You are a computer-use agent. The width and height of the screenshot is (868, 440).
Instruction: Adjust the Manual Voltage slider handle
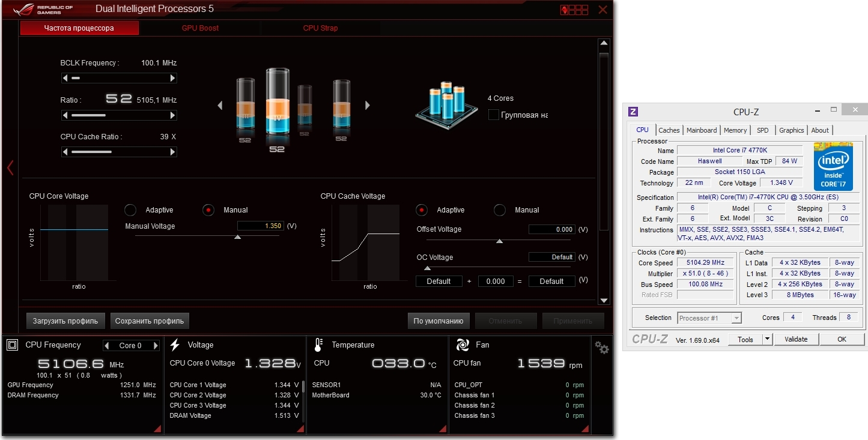(x=237, y=237)
